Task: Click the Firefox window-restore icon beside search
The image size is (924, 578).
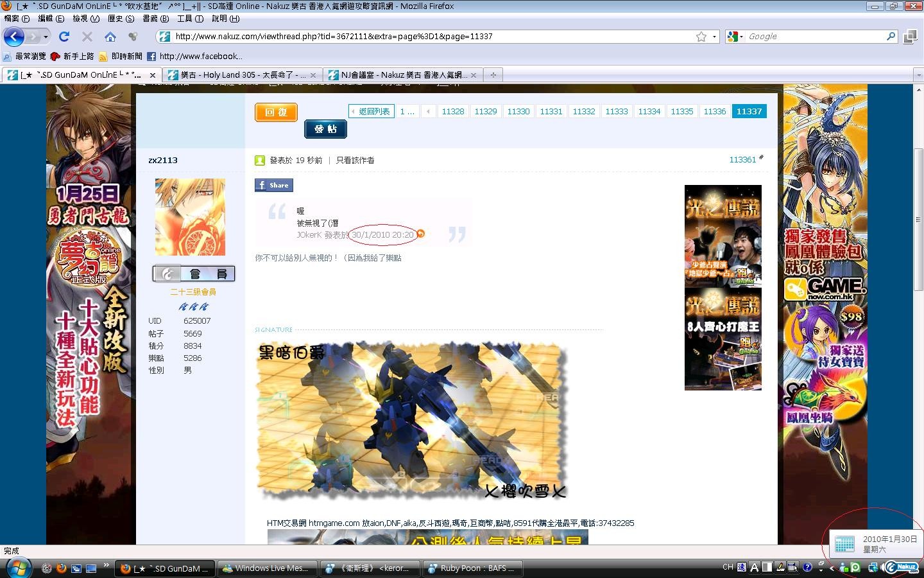Action: point(910,37)
